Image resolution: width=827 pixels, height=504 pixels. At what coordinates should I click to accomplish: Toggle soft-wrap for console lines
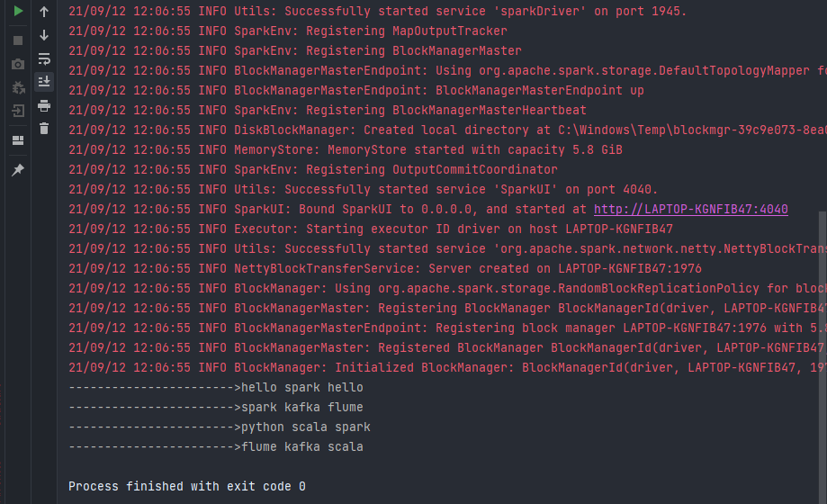44,58
